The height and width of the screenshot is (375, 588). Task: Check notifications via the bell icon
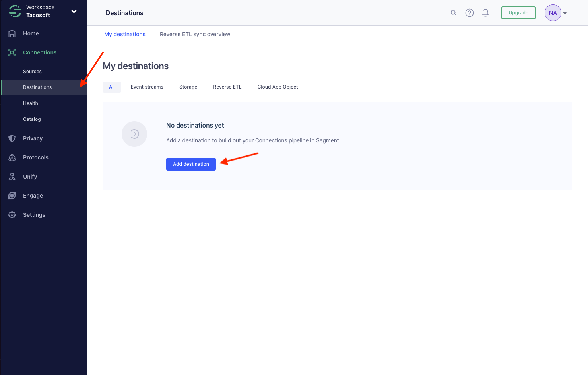coord(485,12)
